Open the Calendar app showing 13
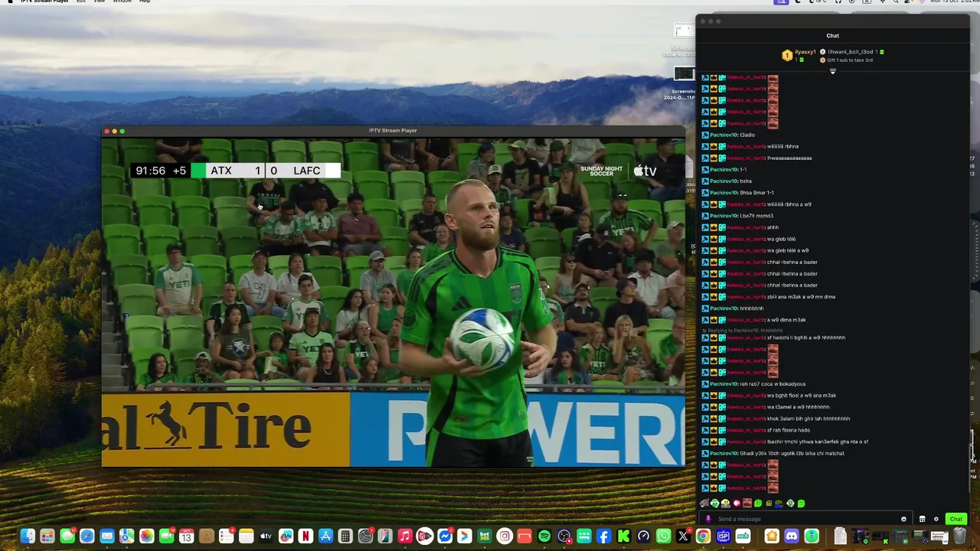The image size is (980, 551). pos(186,536)
